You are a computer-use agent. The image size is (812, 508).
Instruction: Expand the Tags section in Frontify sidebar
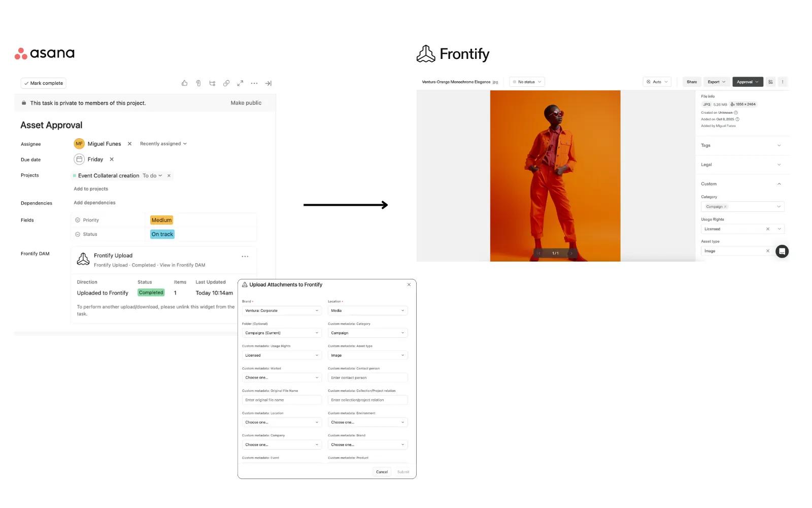pos(741,146)
